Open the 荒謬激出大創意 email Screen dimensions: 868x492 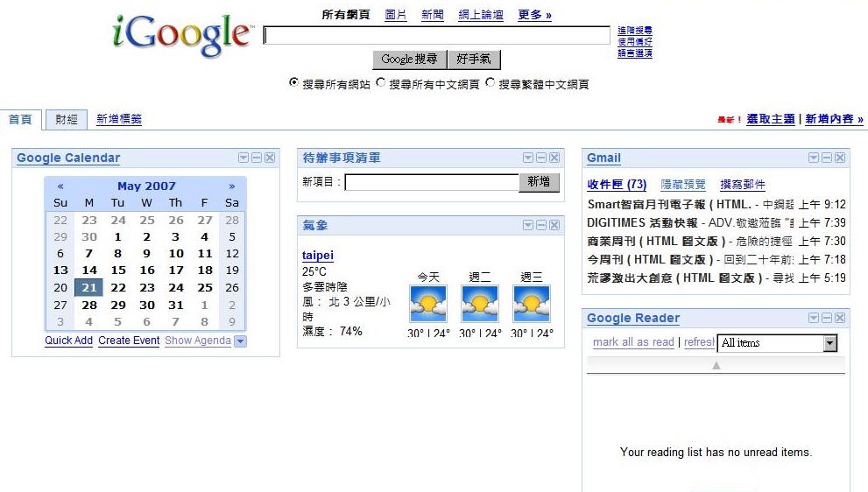click(x=716, y=278)
